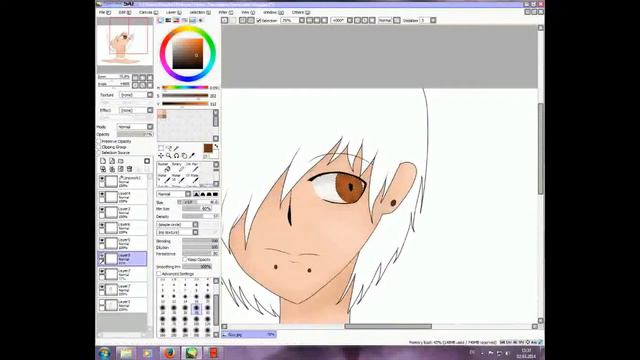Open Firefox from the taskbar
The height and width of the screenshot is (360, 640).
pos(170,353)
